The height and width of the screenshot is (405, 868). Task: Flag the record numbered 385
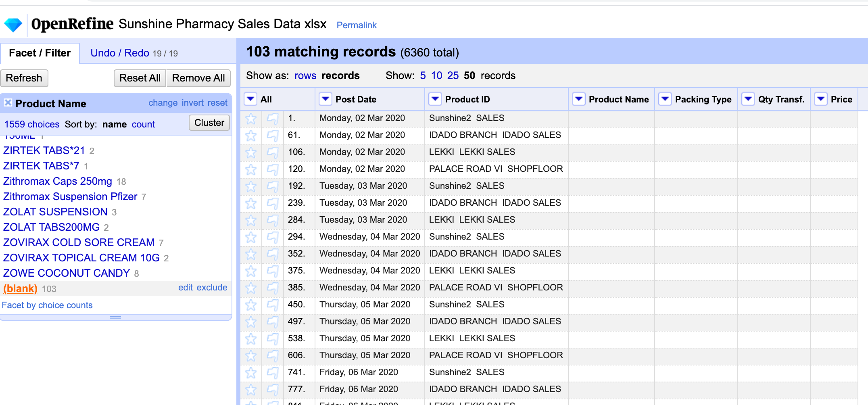tap(273, 288)
